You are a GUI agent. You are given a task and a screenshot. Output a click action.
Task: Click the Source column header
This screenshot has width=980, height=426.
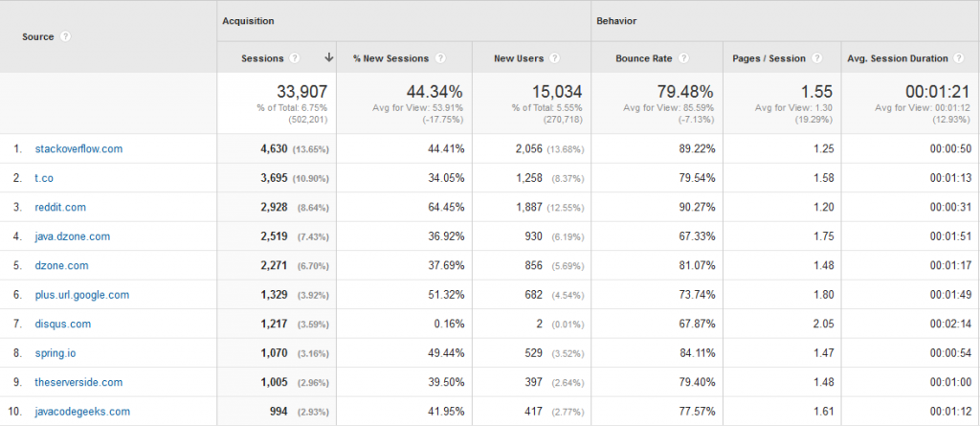(38, 37)
